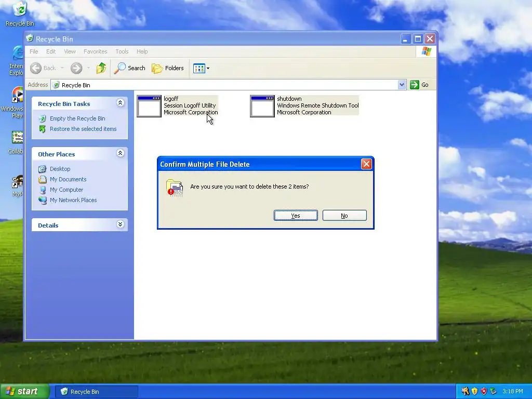Collapse the Other Places panel
The image size is (532, 399).
pos(120,153)
